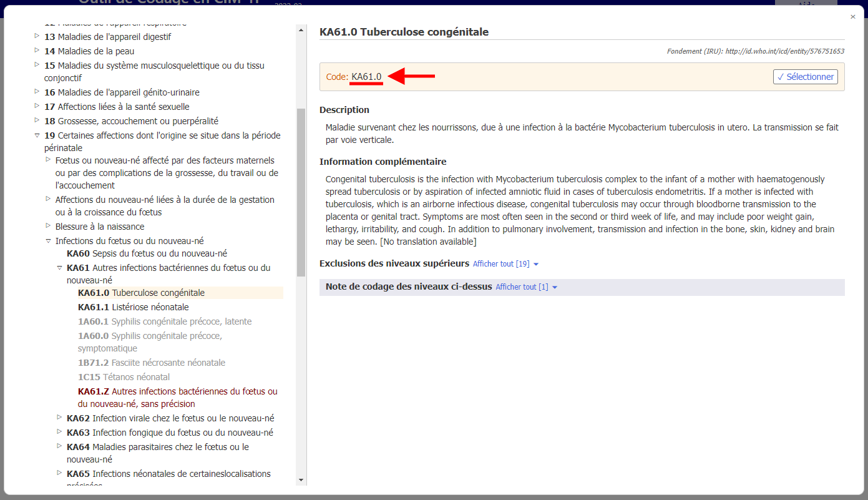This screenshot has height=500, width=868.
Task: Open 16 Maladies de l'appareil génito-urinaire chapter
Action: (122, 92)
